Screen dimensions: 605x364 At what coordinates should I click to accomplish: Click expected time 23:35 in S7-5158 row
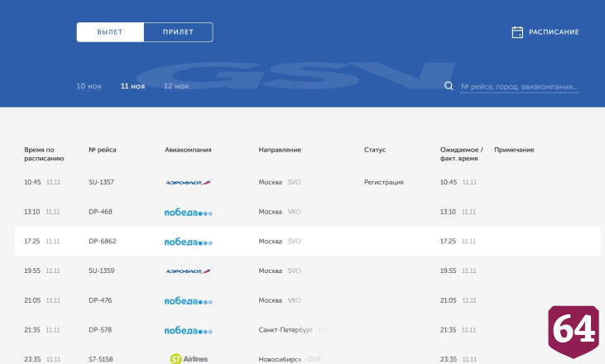click(x=449, y=359)
